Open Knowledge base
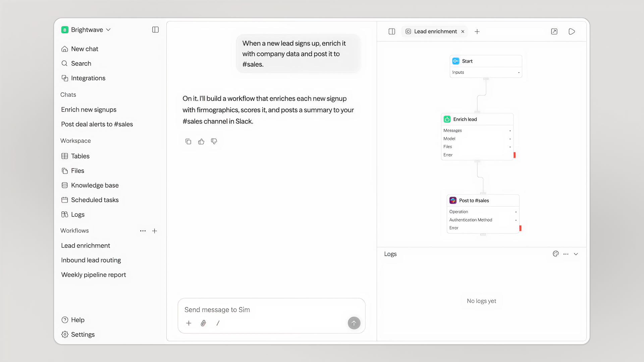Viewport: 644px width, 362px height. [90, 185]
